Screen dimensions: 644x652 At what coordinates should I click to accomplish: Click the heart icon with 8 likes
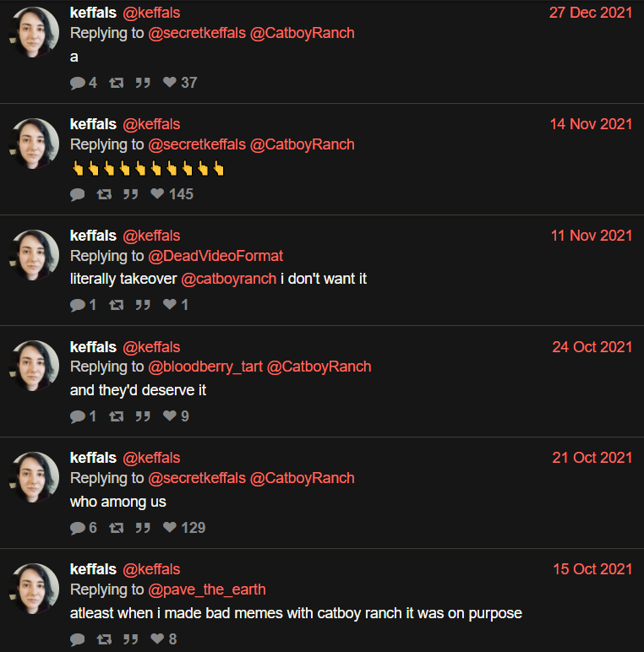tap(157, 638)
